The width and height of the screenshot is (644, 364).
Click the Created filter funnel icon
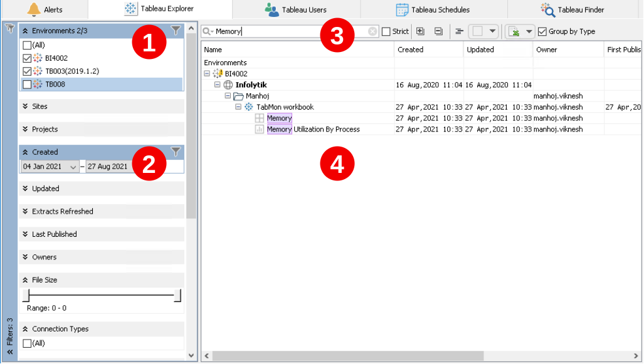pyautogui.click(x=176, y=152)
